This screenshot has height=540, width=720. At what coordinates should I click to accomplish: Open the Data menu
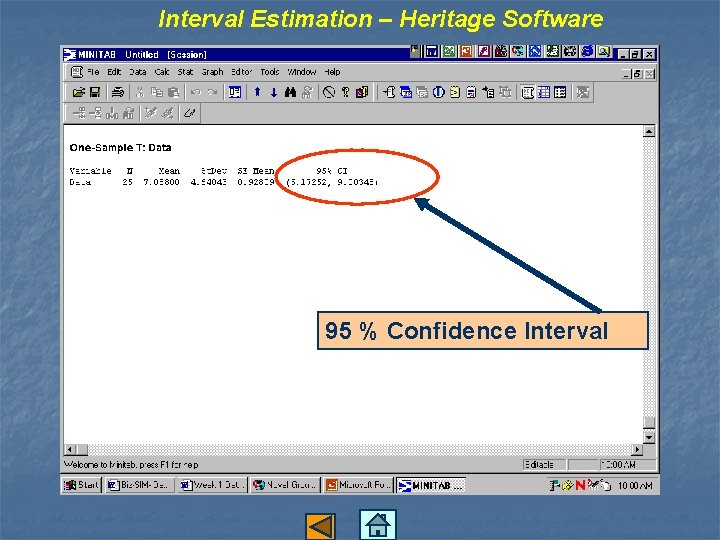pyautogui.click(x=137, y=72)
